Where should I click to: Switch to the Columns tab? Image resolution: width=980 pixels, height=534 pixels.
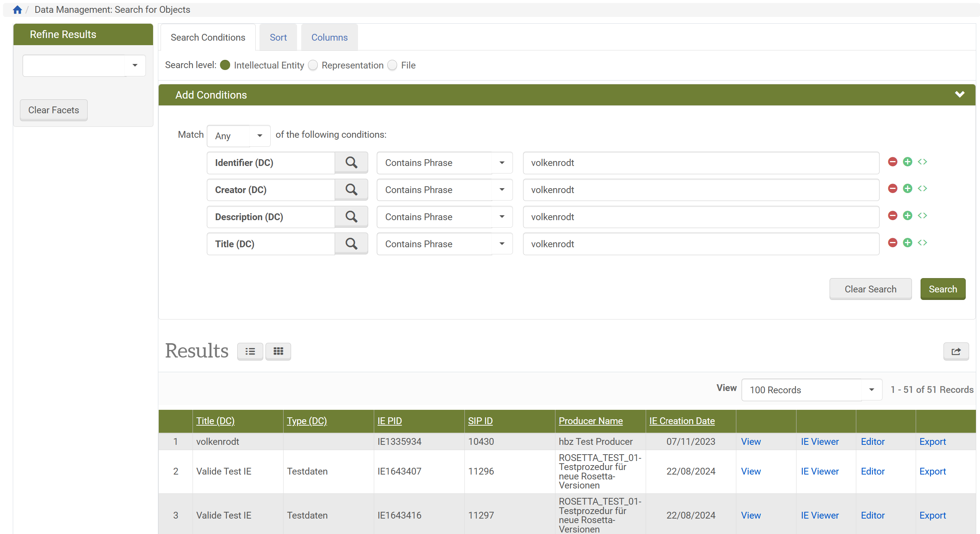pyautogui.click(x=329, y=37)
